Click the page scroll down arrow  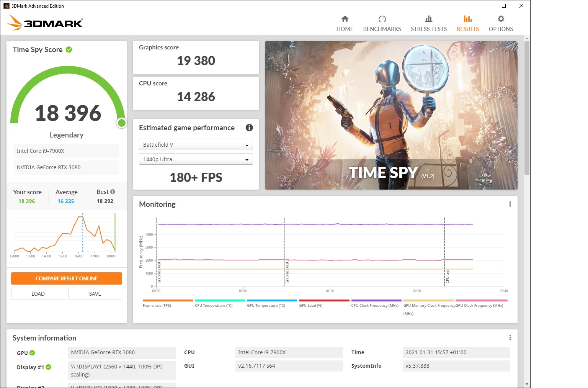(527, 384)
